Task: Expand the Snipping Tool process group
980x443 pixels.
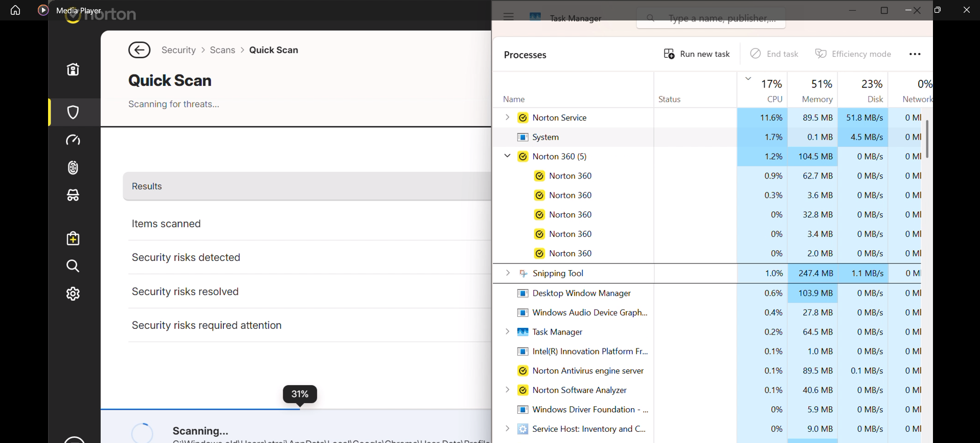Action: (507, 273)
